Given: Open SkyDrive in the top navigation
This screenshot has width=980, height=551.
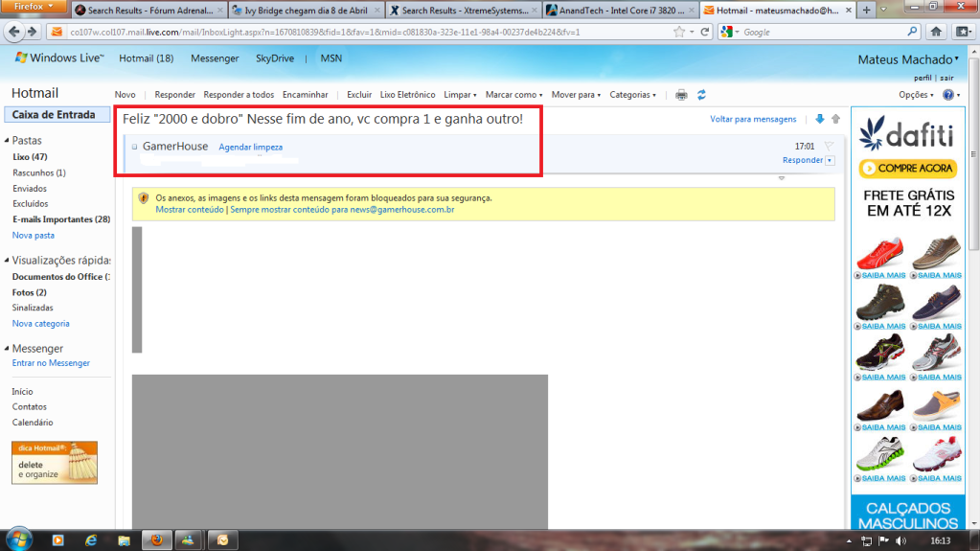Looking at the screenshot, I should point(275,58).
